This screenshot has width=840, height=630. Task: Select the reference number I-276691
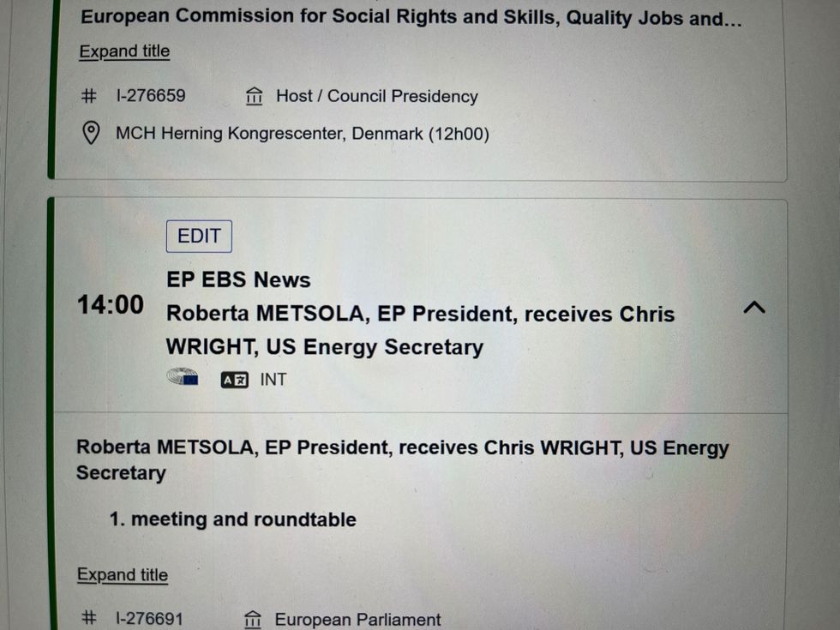149,619
